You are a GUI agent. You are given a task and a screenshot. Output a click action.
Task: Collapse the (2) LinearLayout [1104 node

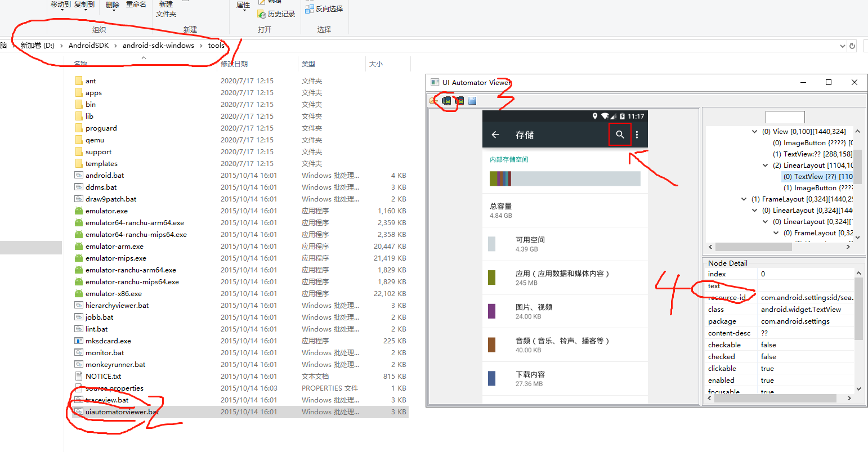tap(765, 165)
